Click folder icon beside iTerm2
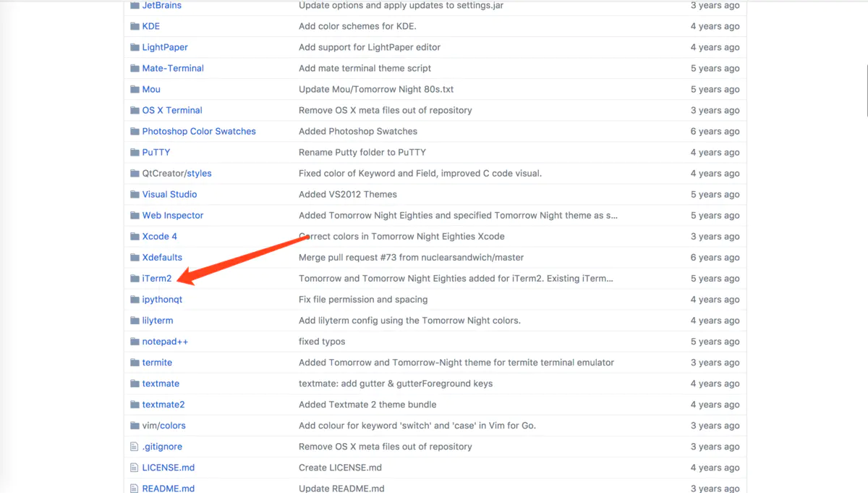Screen dimensions: 868x493 click(x=135, y=278)
